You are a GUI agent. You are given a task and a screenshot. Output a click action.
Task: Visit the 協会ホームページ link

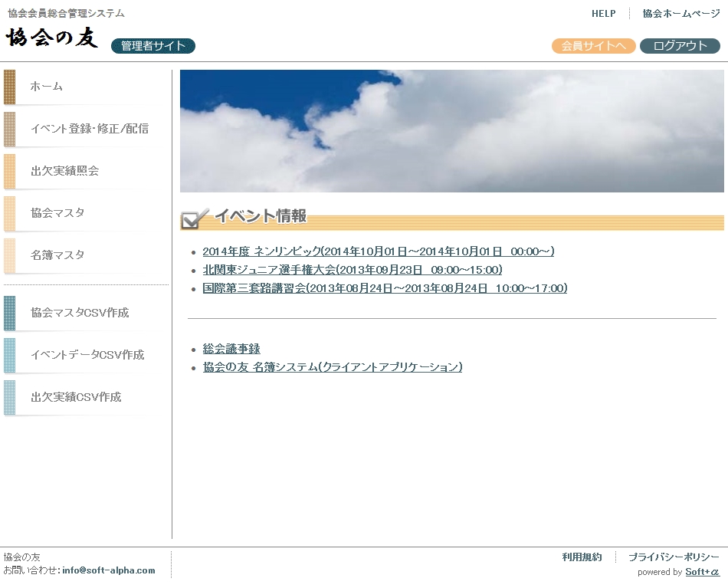click(680, 14)
